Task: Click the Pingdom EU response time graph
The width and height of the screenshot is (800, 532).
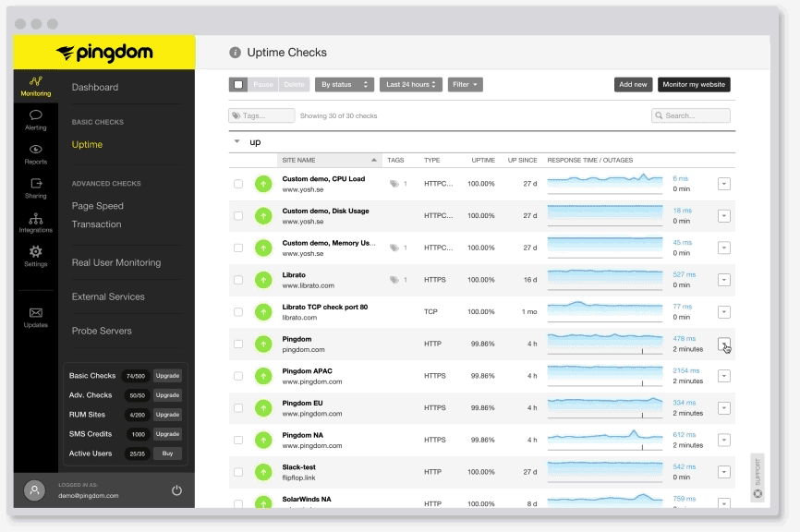Action: 605,407
